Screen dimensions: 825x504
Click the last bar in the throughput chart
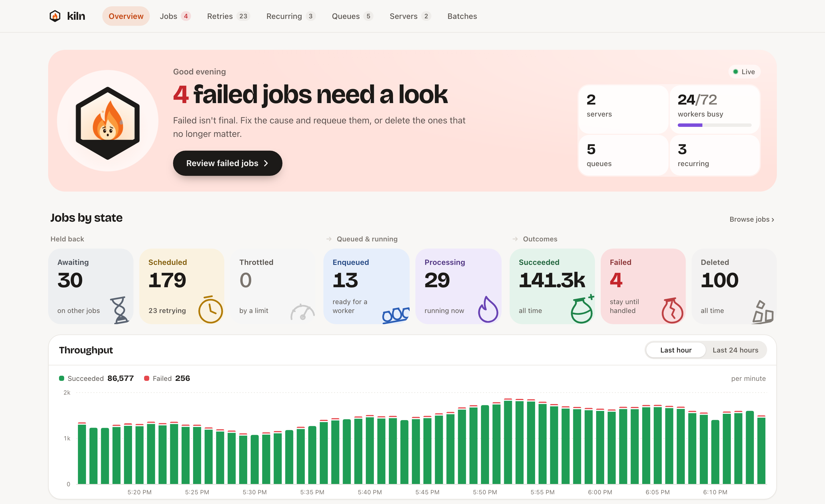tap(761, 450)
